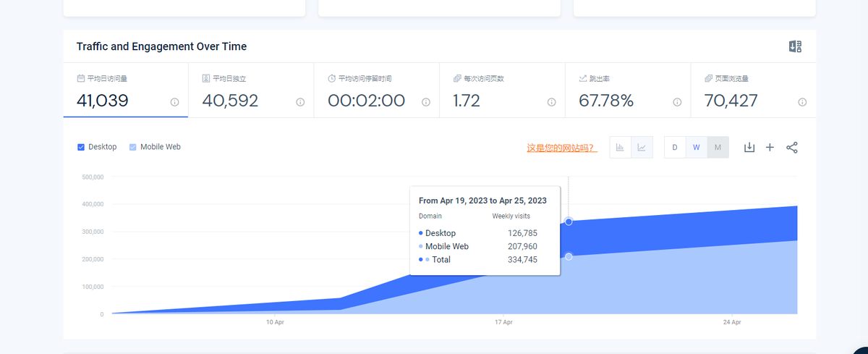This screenshot has width=868, height=354.
Task: Toggle the Mobile Web checkbox
Action: 132,147
